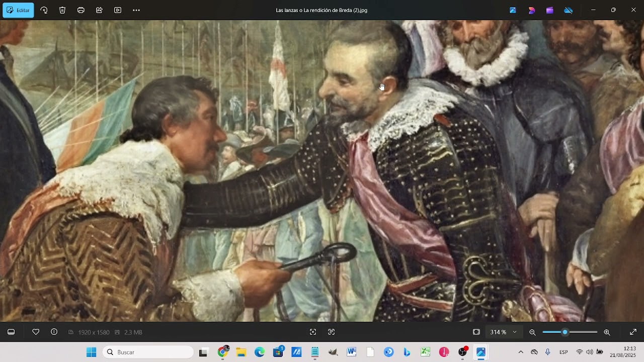
Task: Click the Buscar taskbar search field
Action: point(148,352)
